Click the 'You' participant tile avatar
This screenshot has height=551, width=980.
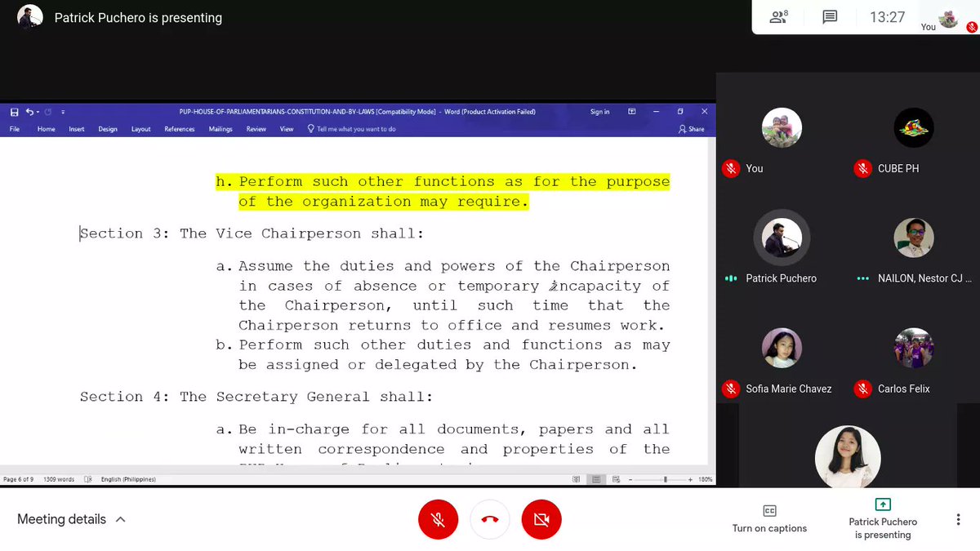782,128
